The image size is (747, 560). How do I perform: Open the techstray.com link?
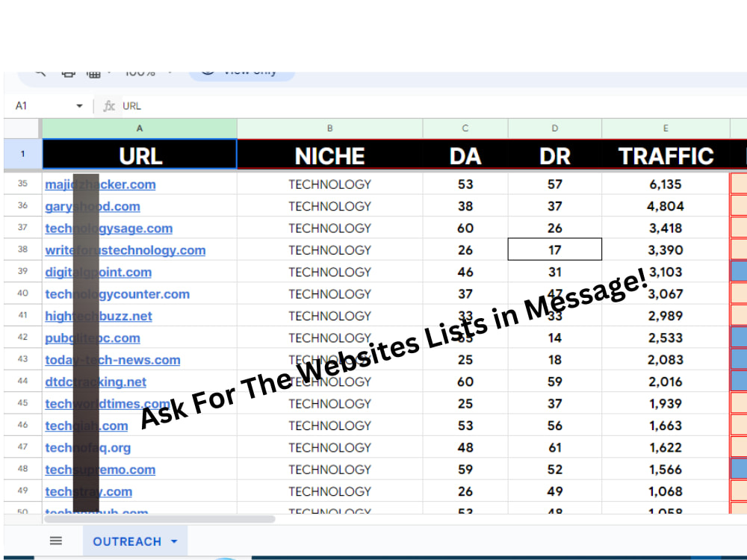(89, 491)
